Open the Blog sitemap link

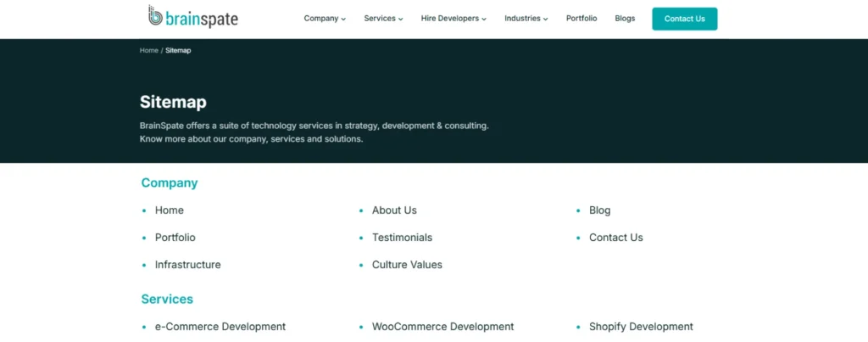[x=599, y=210]
